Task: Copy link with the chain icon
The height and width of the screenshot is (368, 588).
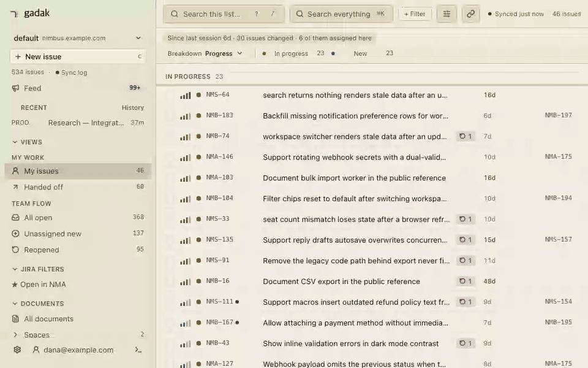Action: pos(470,14)
